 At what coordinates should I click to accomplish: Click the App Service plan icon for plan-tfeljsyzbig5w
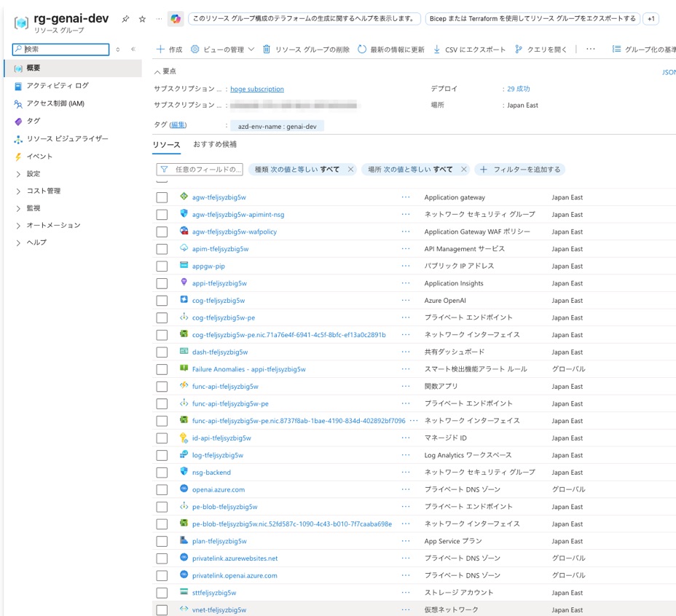[x=184, y=540]
